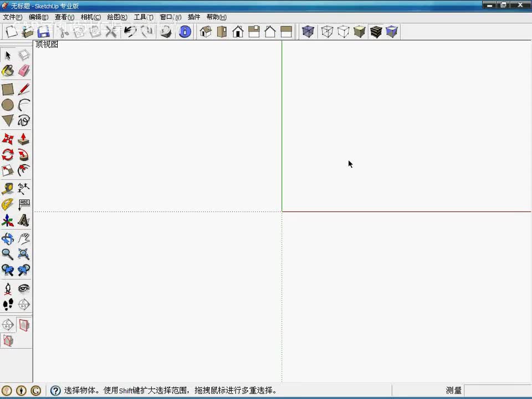Select the Protractor tool

(8, 204)
